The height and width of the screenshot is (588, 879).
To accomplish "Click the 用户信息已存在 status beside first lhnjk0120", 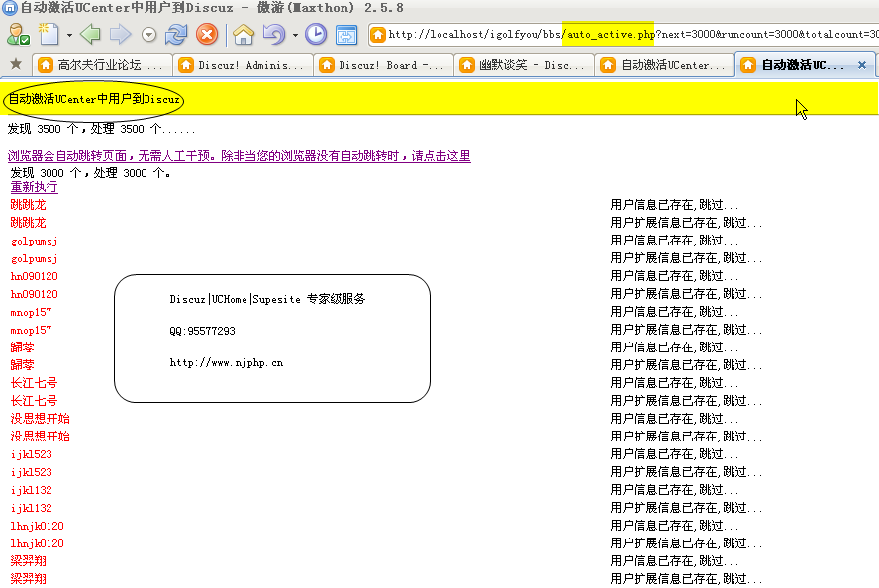I will click(674, 526).
